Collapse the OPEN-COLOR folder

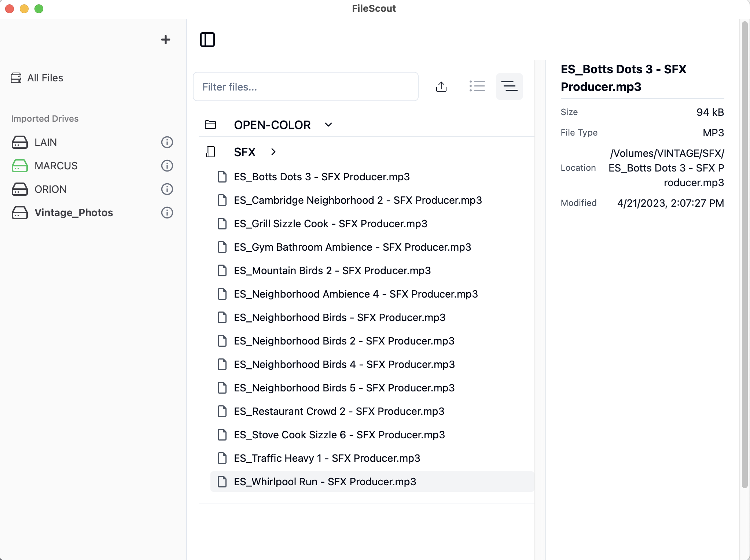point(328,125)
